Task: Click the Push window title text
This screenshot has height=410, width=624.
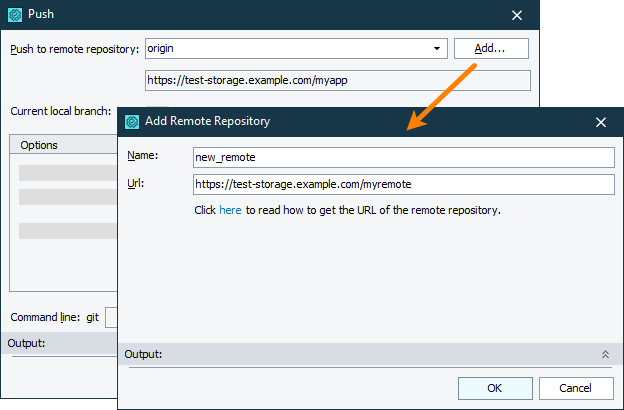Action: pos(41,15)
